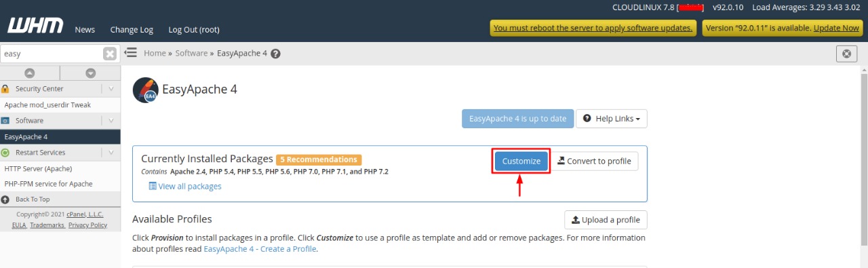868x268 pixels.
Task: Click the EasyApache 4 feather logo
Action: pos(145,90)
